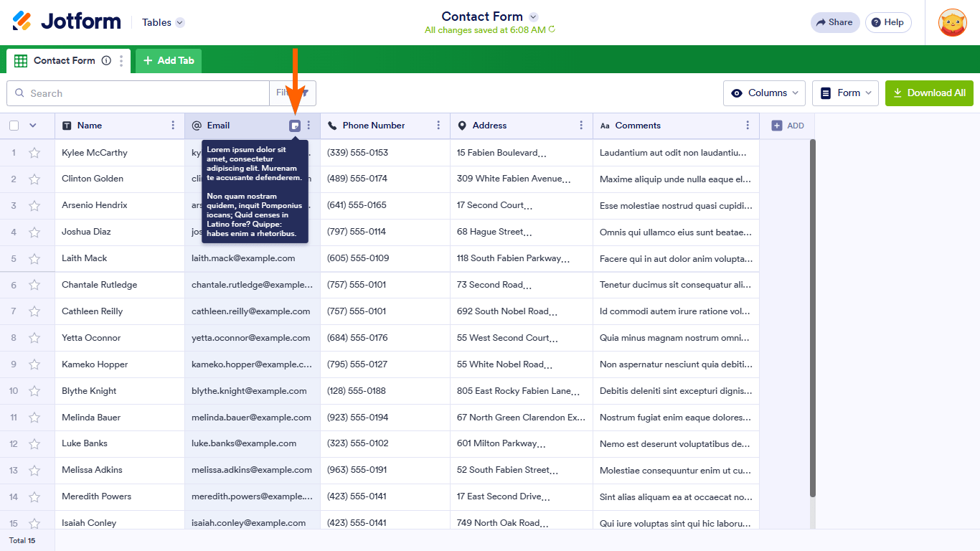Star the Luke Banks row

pos(34,445)
